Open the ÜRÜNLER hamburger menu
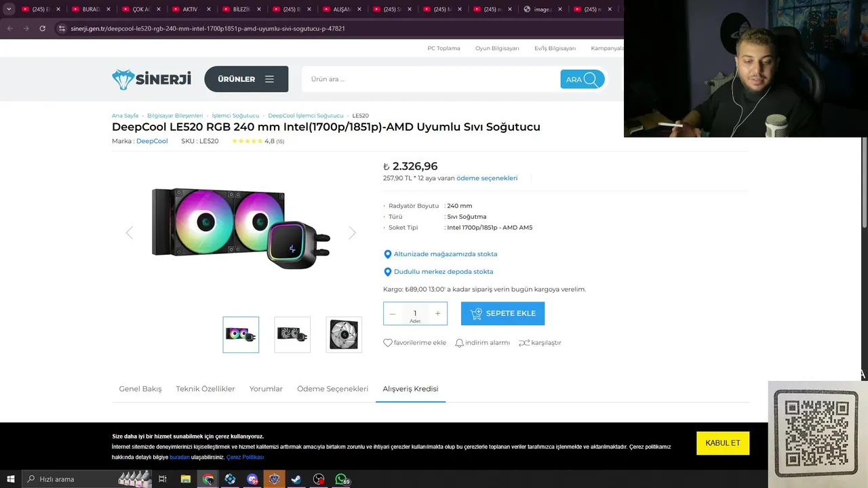 tap(246, 79)
